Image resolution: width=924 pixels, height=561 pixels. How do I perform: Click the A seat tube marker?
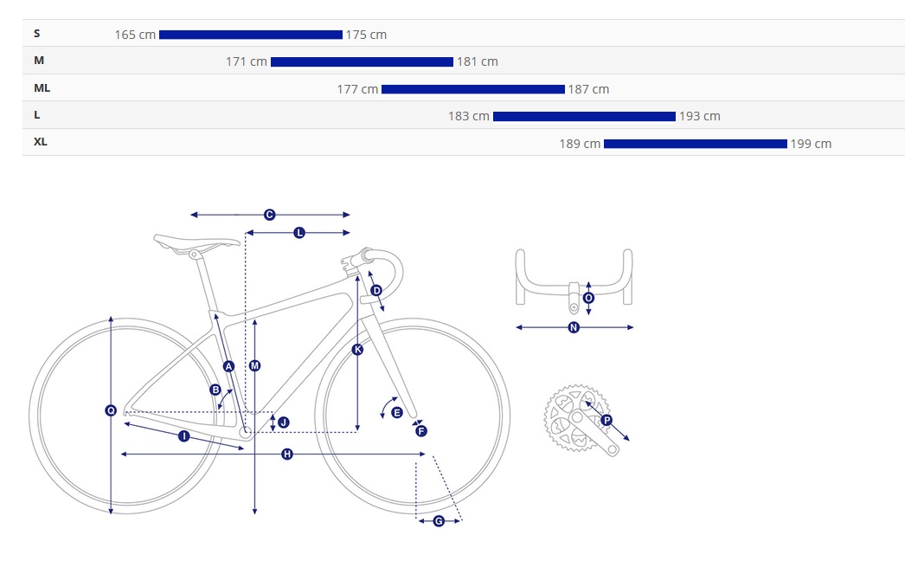[228, 366]
